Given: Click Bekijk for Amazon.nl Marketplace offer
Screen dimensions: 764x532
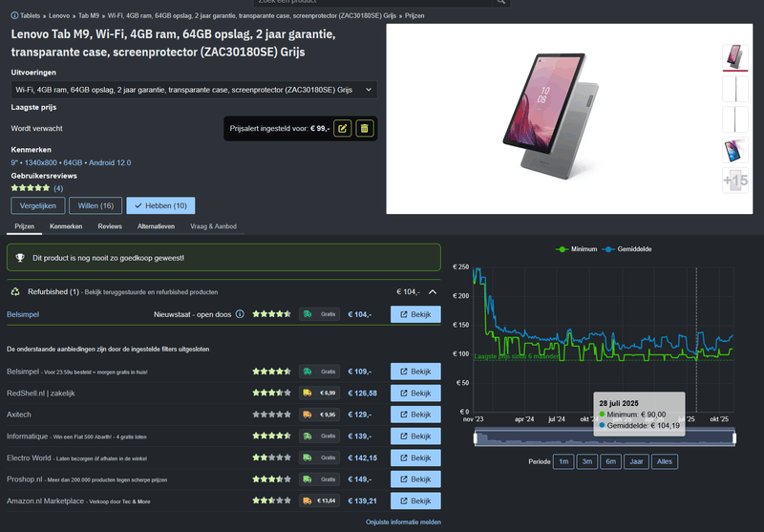Looking at the screenshot, I should point(415,500).
